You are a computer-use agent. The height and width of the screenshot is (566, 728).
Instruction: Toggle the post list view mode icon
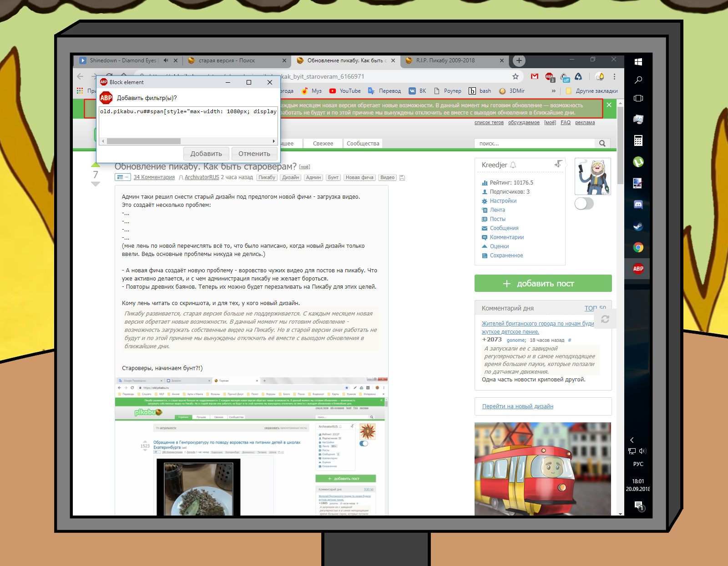pos(123,177)
